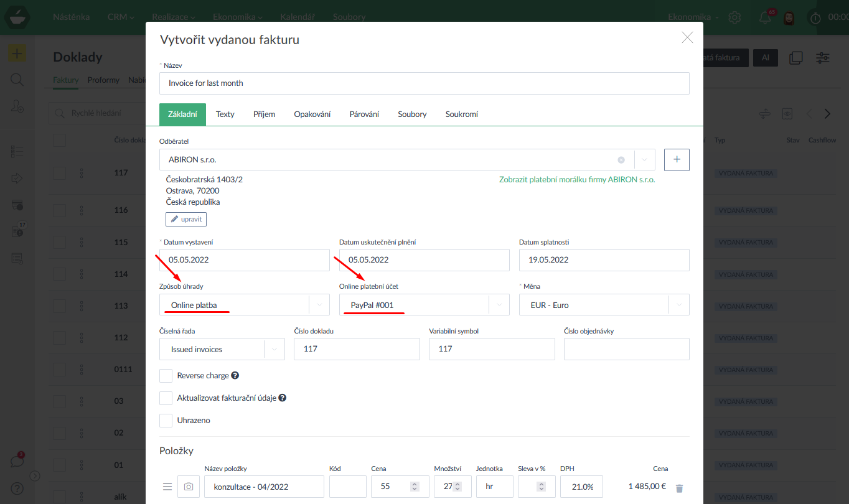Click the plus button to add new customer
This screenshot has width=849, height=504.
677,160
